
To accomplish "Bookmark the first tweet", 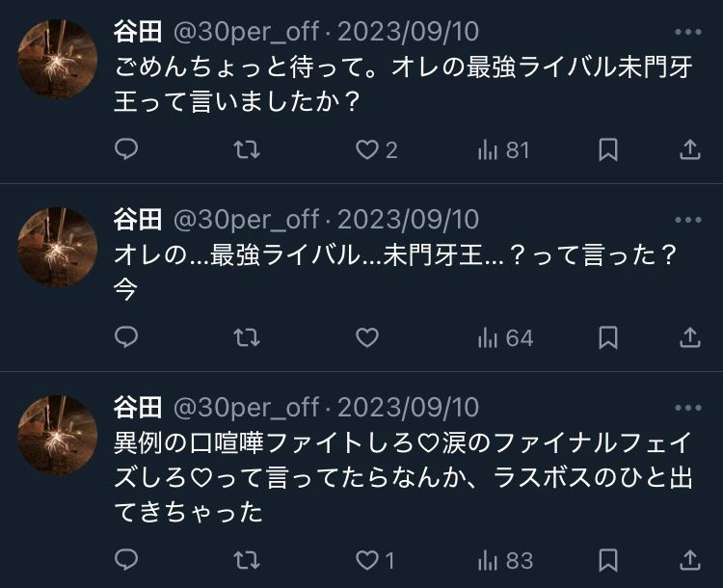I will pos(608,149).
